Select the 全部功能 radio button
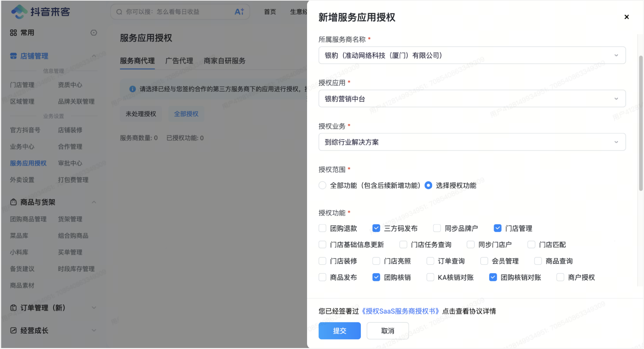Viewport: 644px width, 349px height. click(322, 185)
